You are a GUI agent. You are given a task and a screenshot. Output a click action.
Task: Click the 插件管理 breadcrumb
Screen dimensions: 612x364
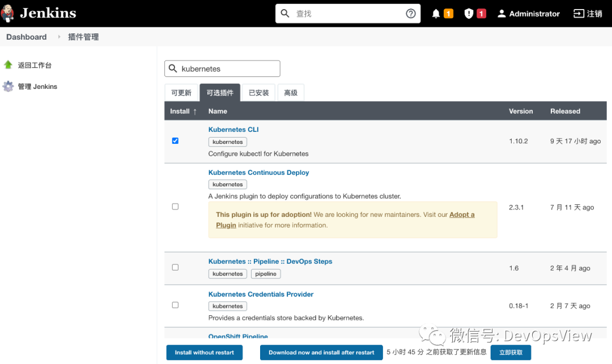click(83, 37)
